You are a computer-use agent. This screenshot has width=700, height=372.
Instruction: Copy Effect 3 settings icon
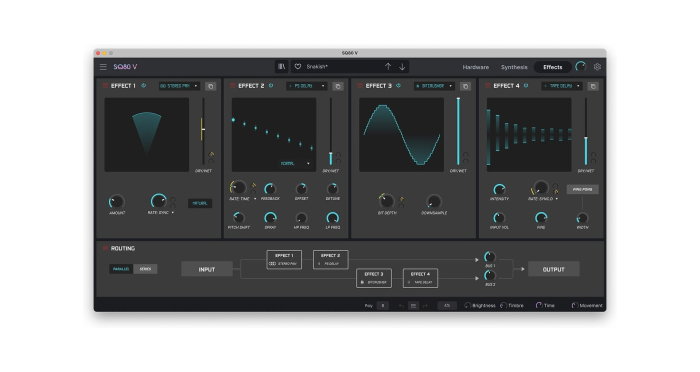pos(466,86)
